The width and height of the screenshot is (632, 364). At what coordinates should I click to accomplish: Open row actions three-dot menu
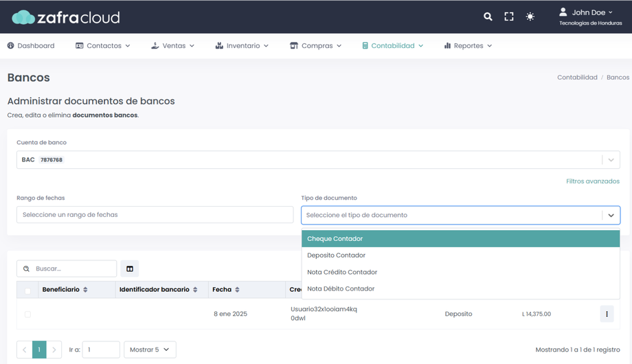(607, 314)
